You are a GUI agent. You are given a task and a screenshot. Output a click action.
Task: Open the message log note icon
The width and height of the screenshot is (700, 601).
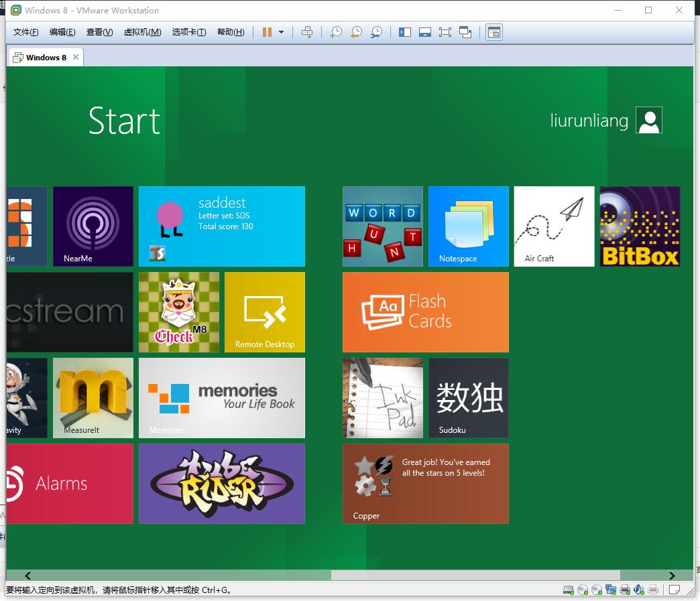coord(674,590)
